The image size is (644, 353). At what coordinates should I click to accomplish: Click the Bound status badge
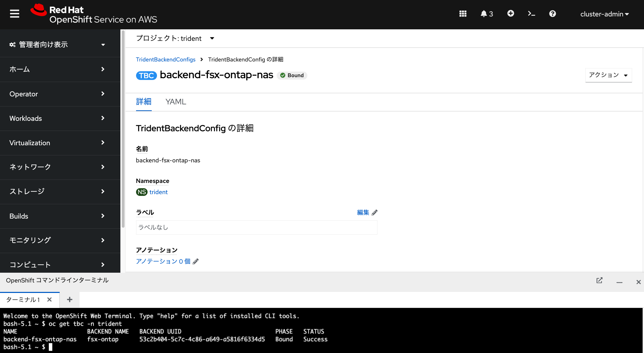(292, 75)
